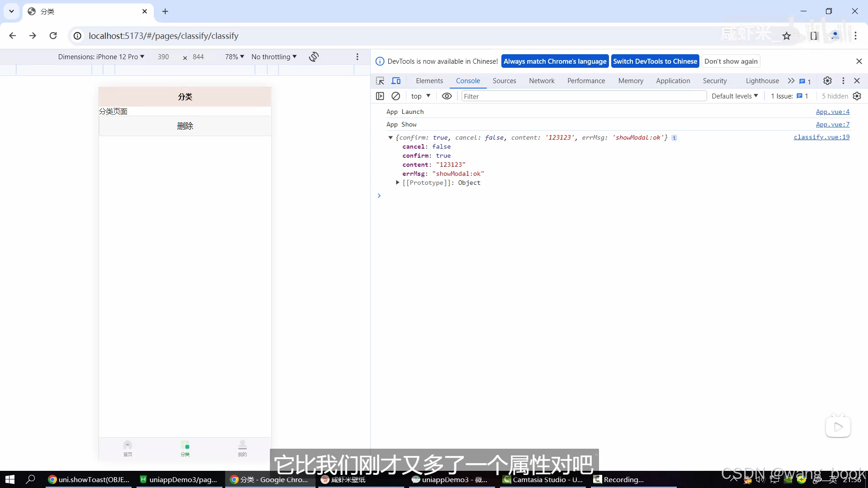Create live expression with eye icon

click(x=447, y=96)
